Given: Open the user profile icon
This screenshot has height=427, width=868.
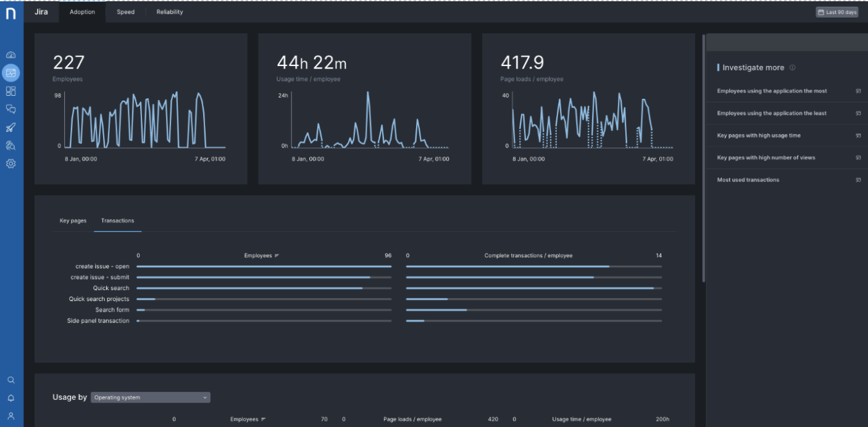Looking at the screenshot, I should [10, 416].
